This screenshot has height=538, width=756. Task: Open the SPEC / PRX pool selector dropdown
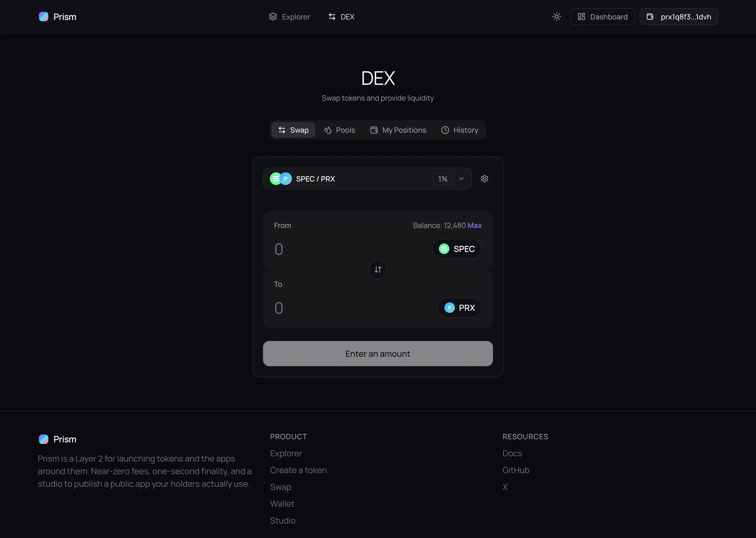click(367, 179)
